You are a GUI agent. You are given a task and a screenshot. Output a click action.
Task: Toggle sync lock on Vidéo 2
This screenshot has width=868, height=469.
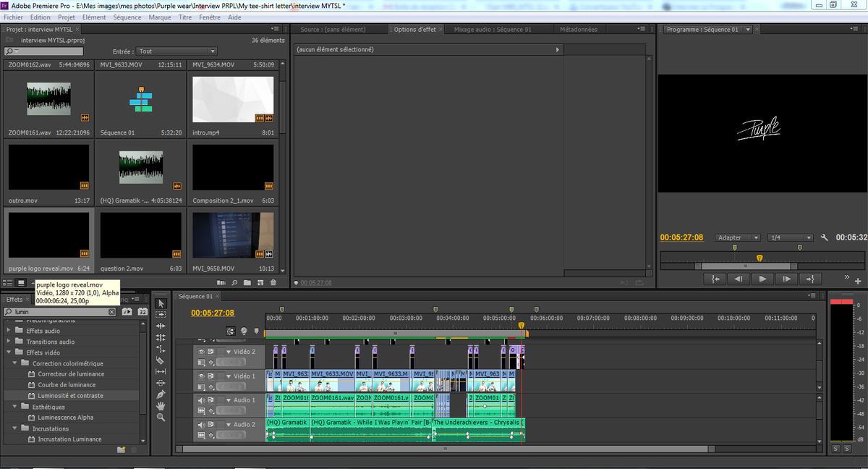pyautogui.click(x=212, y=352)
